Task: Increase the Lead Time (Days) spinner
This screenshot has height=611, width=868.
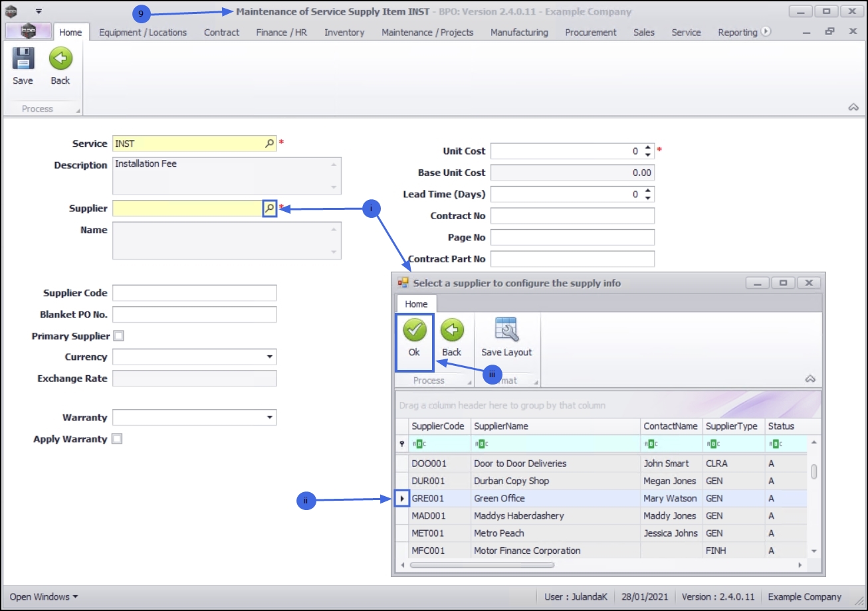Action: click(649, 191)
